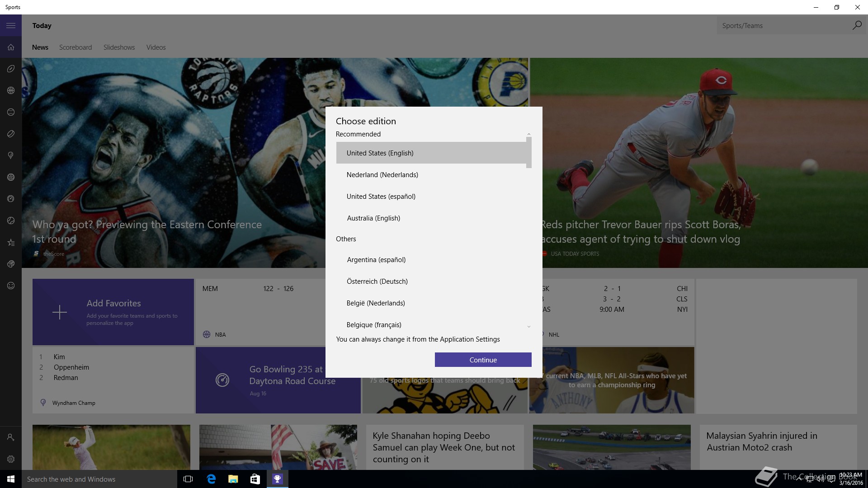Open the American football section icon
This screenshot has height=488, width=868.
[x=11, y=69]
